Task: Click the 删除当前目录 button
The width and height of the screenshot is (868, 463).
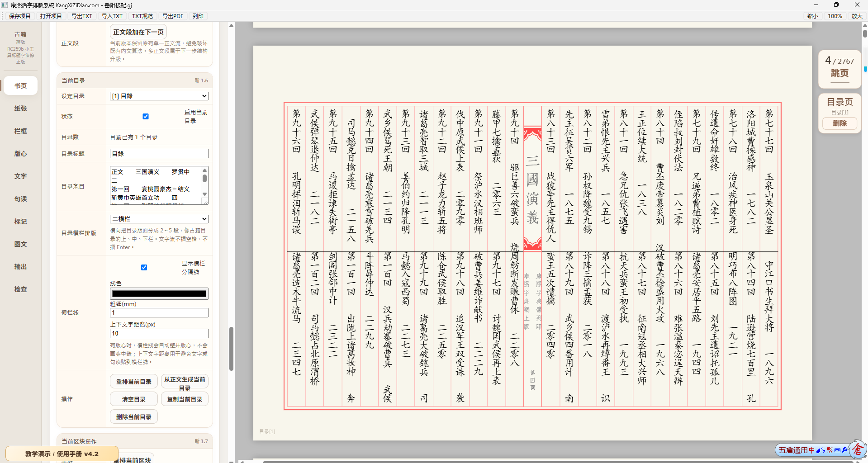Action: coord(134,417)
